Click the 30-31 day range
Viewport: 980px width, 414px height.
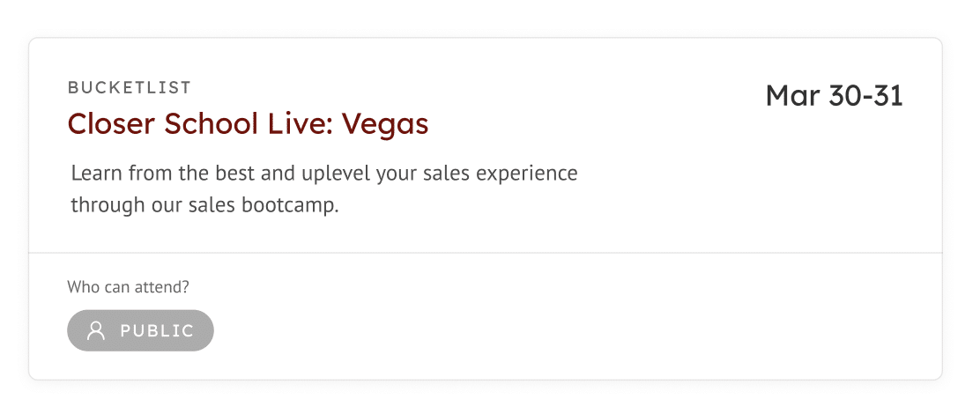[866, 96]
